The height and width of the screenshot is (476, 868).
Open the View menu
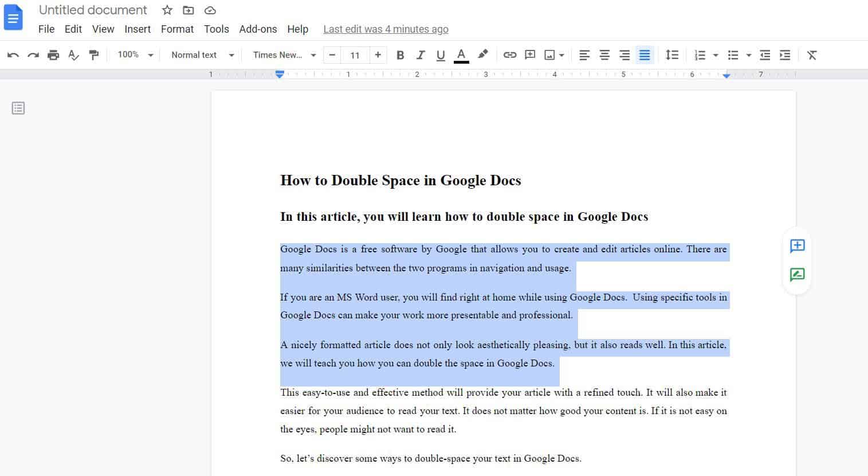pyautogui.click(x=103, y=29)
